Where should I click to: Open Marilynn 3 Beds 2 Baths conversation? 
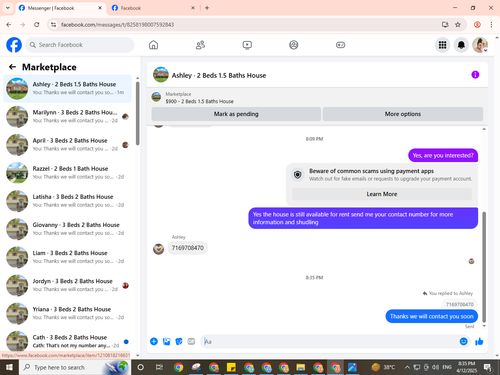tap(68, 117)
